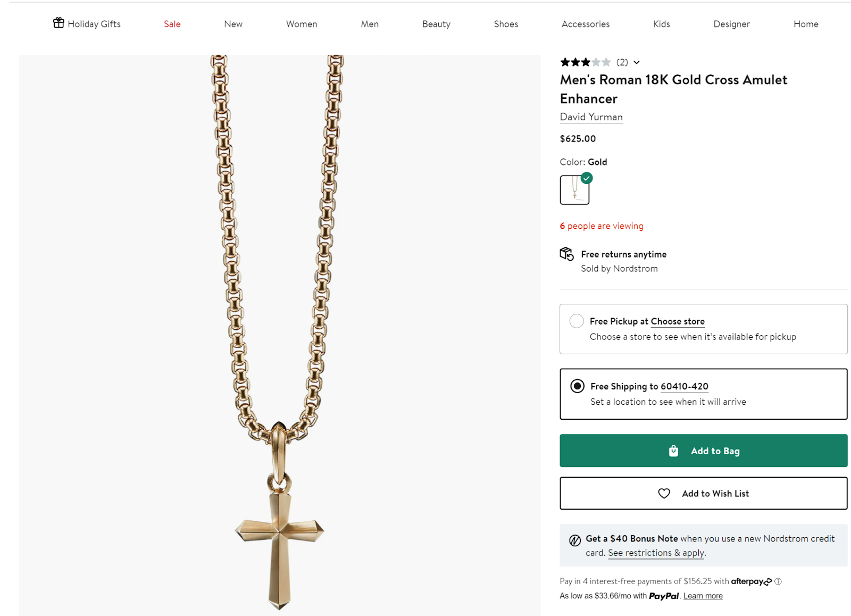Image resolution: width=851 pixels, height=616 pixels.
Task: Open the See restrictions & apply link
Action: coord(656,553)
